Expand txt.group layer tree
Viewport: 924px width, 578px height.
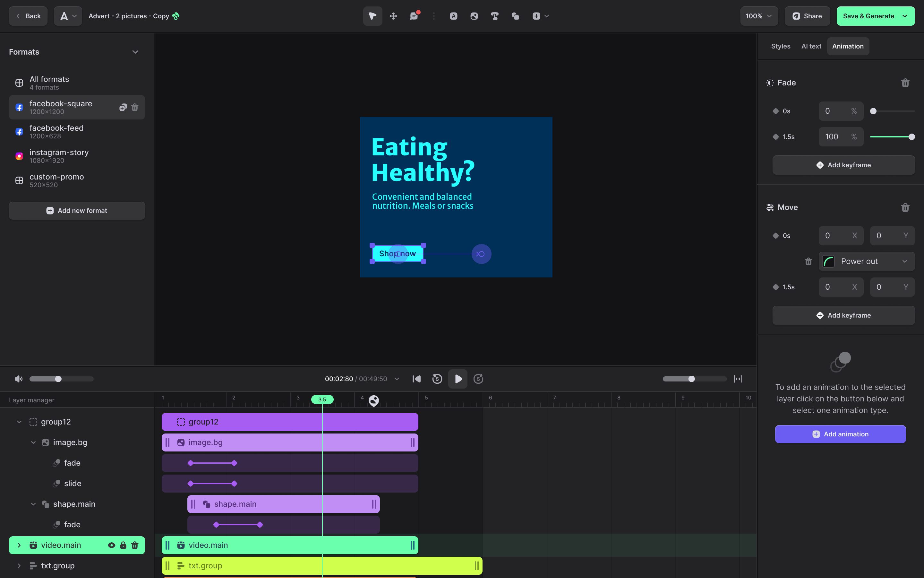click(19, 566)
